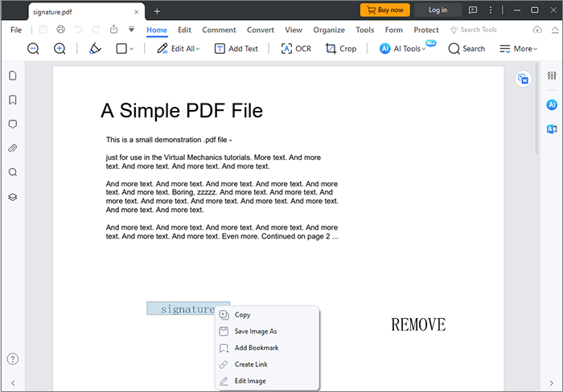Click the Buy now button

385,10
